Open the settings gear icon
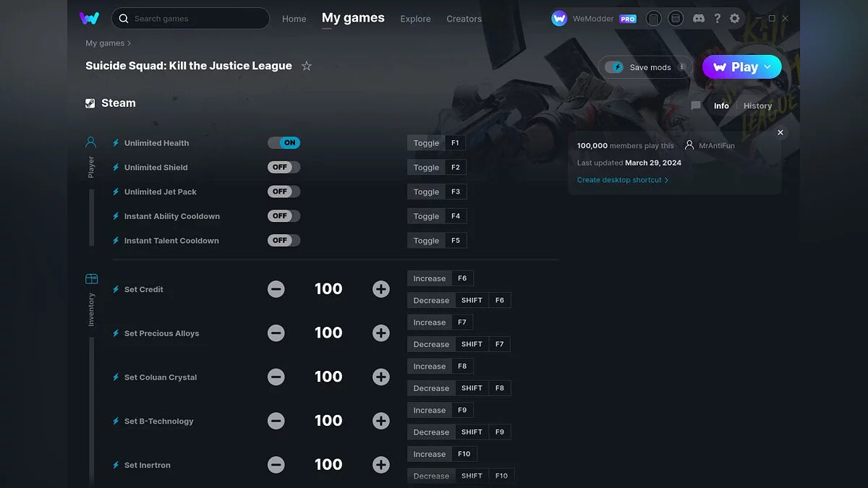The image size is (868, 488). click(735, 18)
